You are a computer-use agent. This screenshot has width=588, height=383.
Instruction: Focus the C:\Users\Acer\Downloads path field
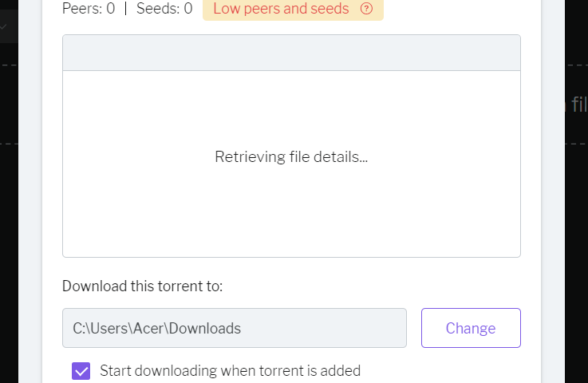(235, 328)
